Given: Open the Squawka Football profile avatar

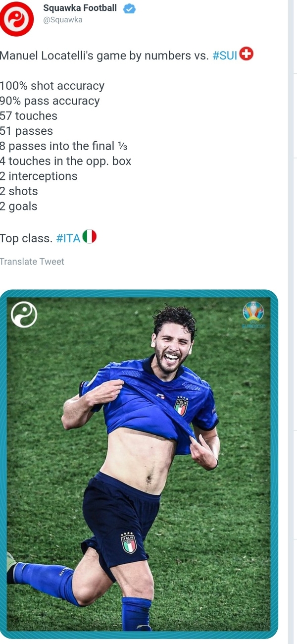Looking at the screenshot, I should pyautogui.click(x=16, y=19).
